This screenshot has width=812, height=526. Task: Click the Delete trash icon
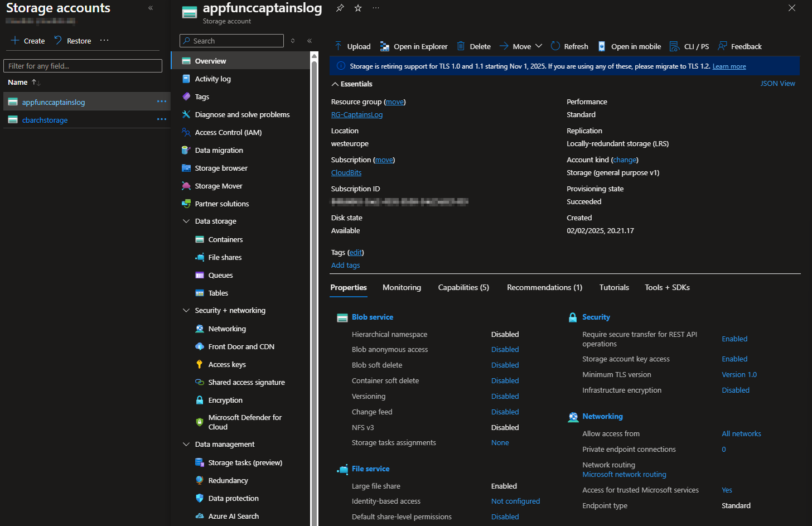click(x=461, y=46)
